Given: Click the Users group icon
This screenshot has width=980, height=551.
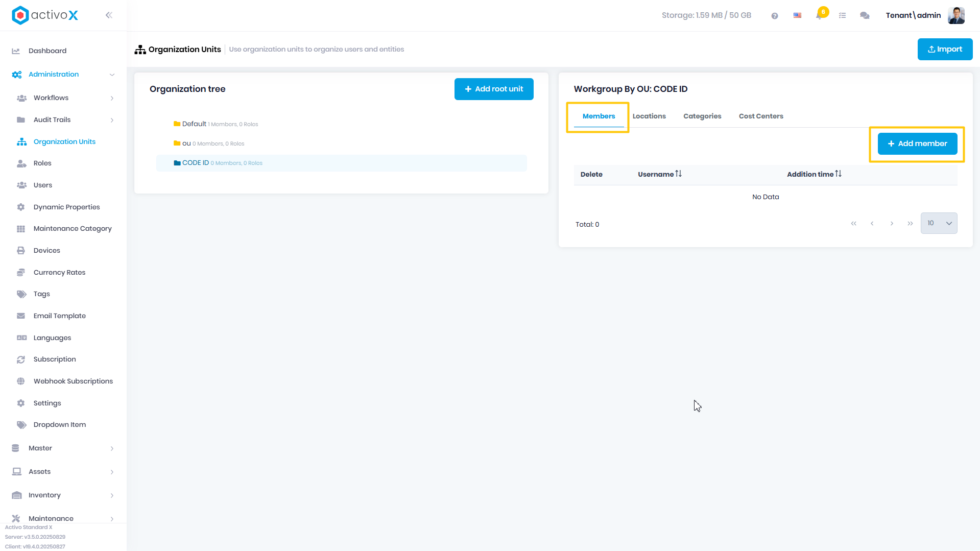Looking at the screenshot, I should coord(21,185).
